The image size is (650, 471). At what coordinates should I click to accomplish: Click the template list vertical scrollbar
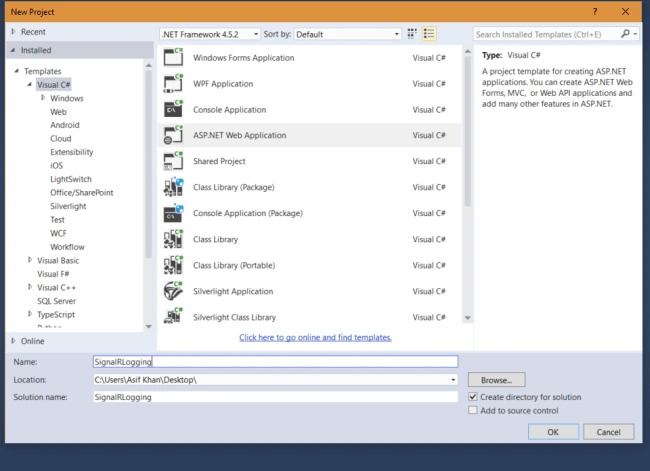(468, 131)
